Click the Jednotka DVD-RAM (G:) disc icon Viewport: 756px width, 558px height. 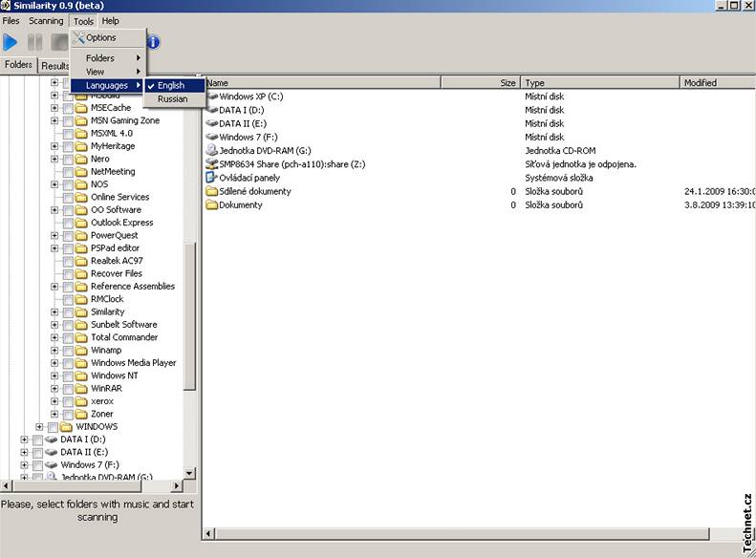212,151
